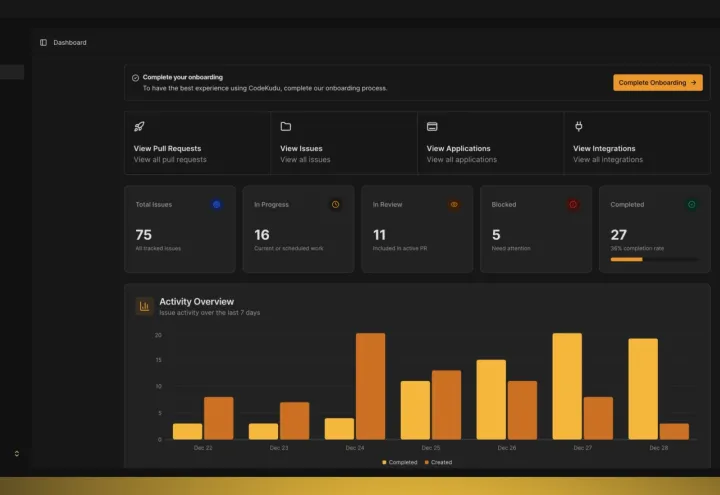This screenshot has width=720, height=495.
Task: Click the In Review value 11
Action: pyautogui.click(x=379, y=235)
